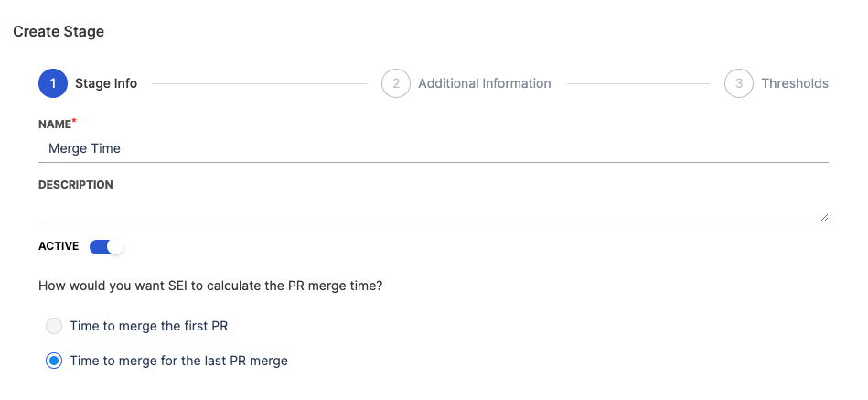Click the Create Stage heading

(59, 32)
